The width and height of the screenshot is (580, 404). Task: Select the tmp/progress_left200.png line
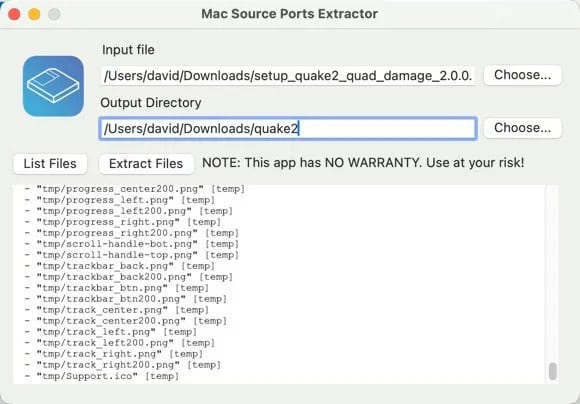pyautogui.click(x=129, y=211)
